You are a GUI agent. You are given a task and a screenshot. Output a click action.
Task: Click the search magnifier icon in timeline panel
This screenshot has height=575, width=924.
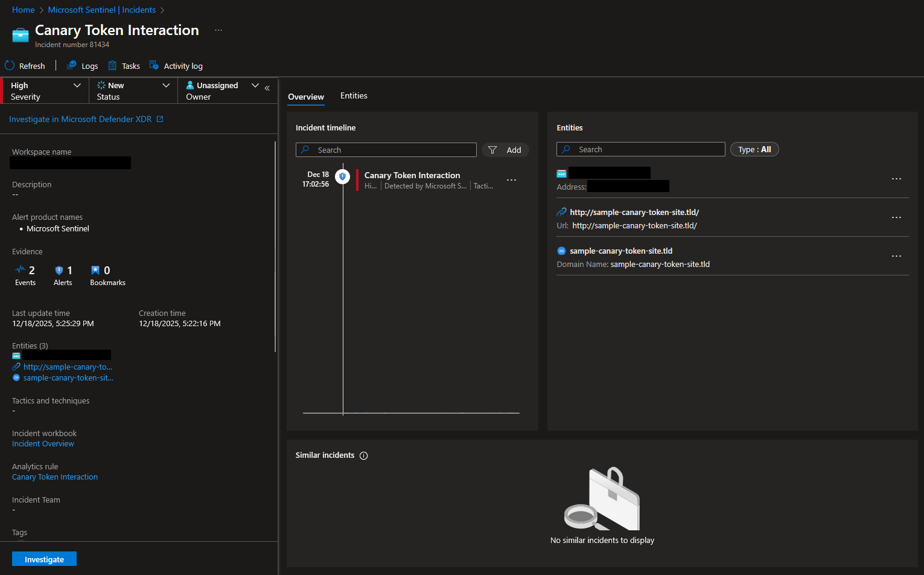click(x=305, y=150)
